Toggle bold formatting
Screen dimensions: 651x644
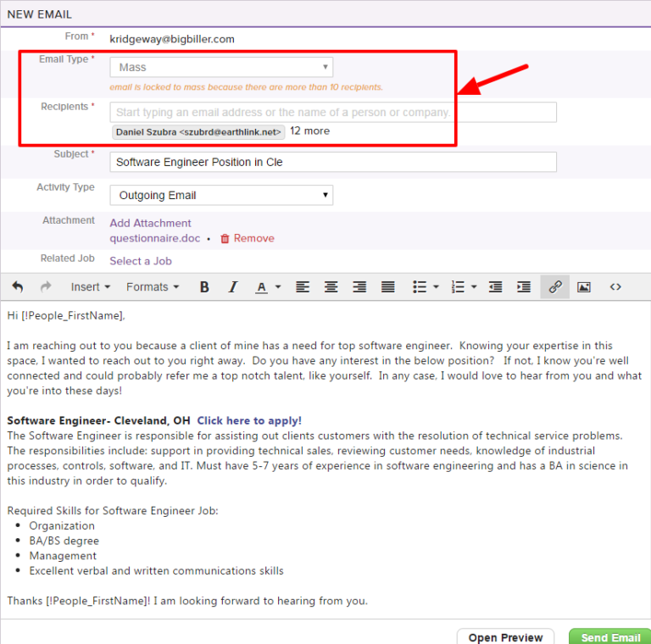(204, 287)
